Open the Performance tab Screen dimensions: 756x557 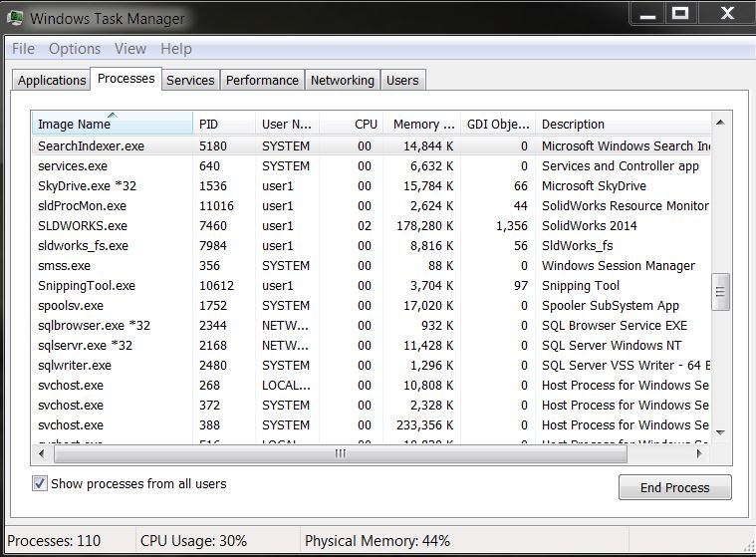262,80
